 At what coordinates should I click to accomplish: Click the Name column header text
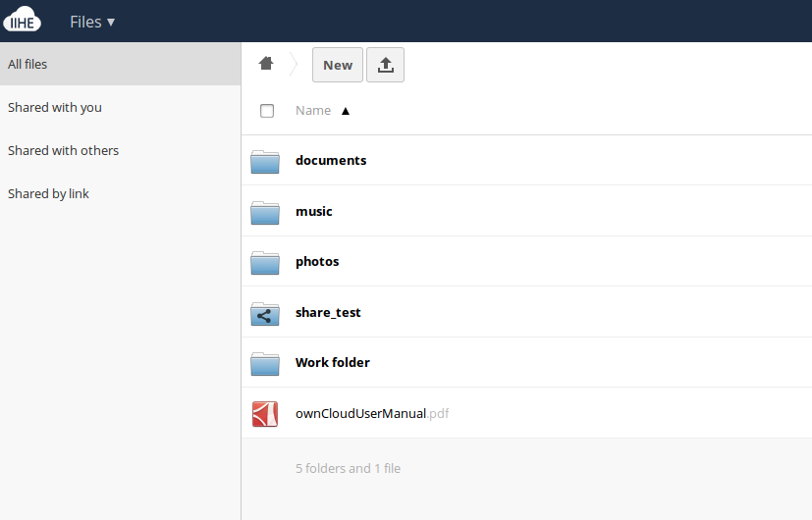pyautogui.click(x=313, y=111)
